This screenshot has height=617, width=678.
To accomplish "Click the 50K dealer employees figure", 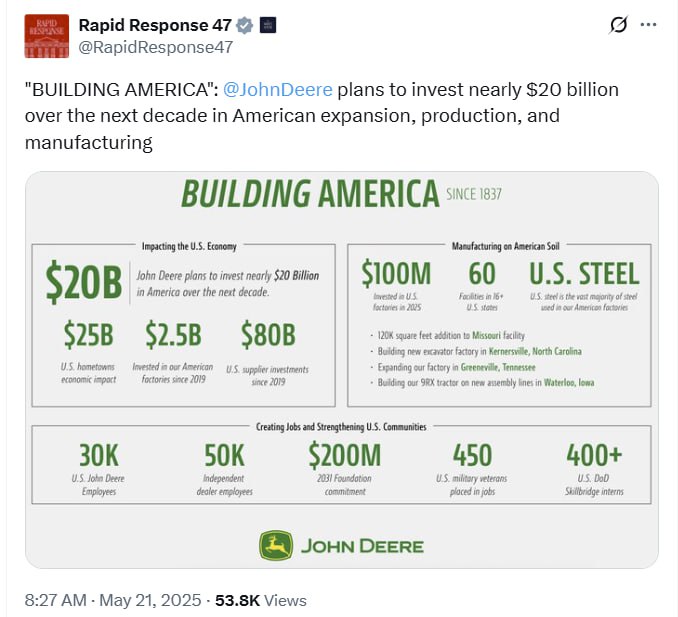I will [x=224, y=455].
